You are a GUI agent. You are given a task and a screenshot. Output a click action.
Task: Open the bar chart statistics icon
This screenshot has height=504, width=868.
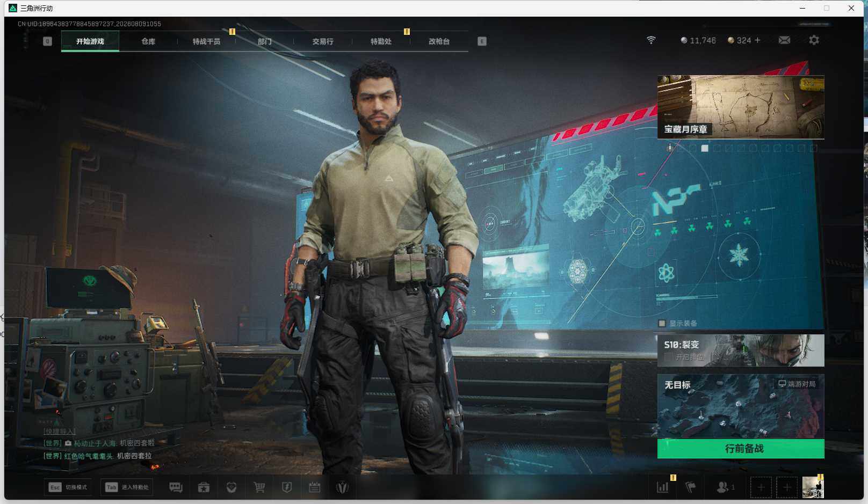tap(663, 487)
